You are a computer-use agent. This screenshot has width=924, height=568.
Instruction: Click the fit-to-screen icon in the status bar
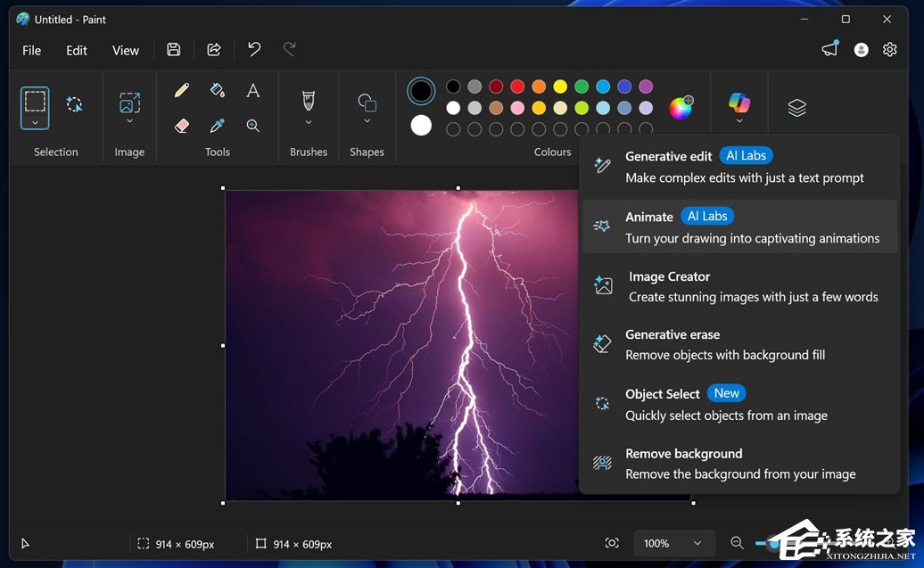click(x=612, y=543)
